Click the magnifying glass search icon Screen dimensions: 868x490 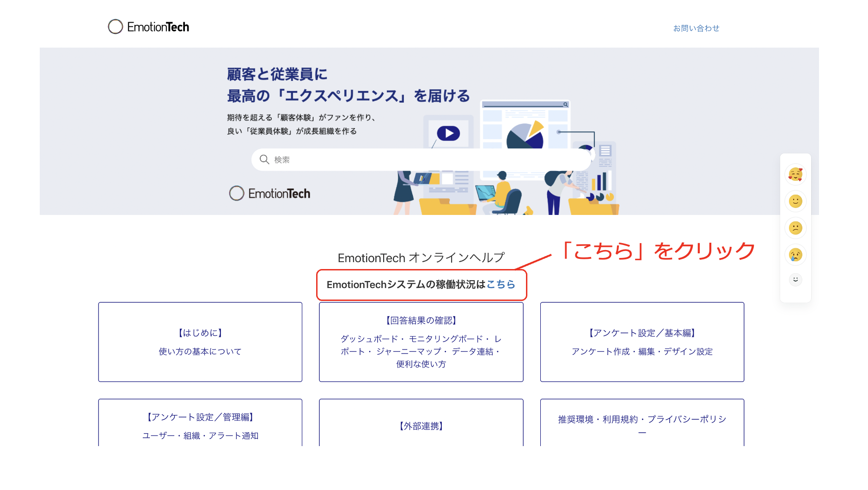tap(264, 159)
